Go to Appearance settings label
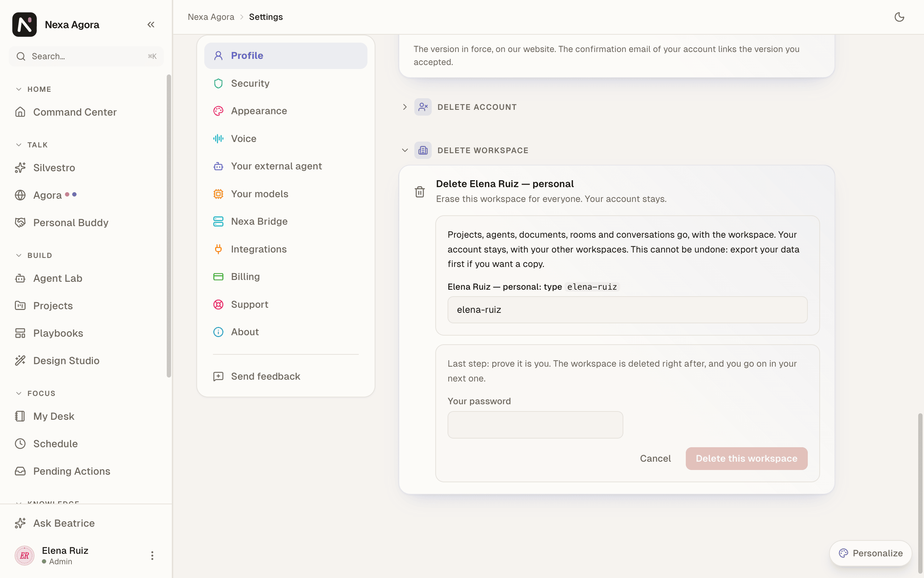The height and width of the screenshot is (578, 924). (x=259, y=111)
